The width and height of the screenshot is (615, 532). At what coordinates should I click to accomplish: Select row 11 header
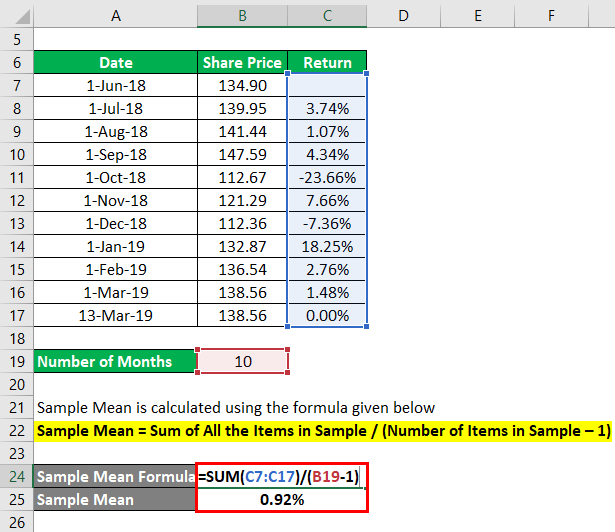[17, 177]
